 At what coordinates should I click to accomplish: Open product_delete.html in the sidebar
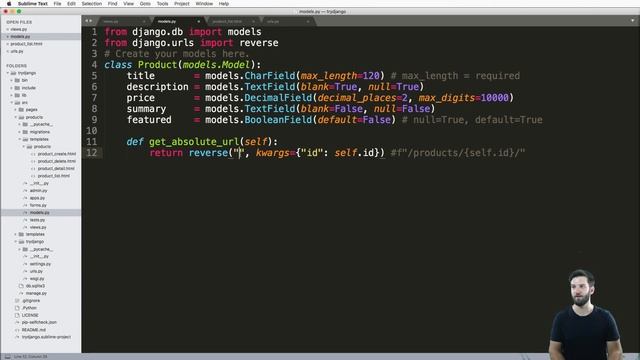57,161
